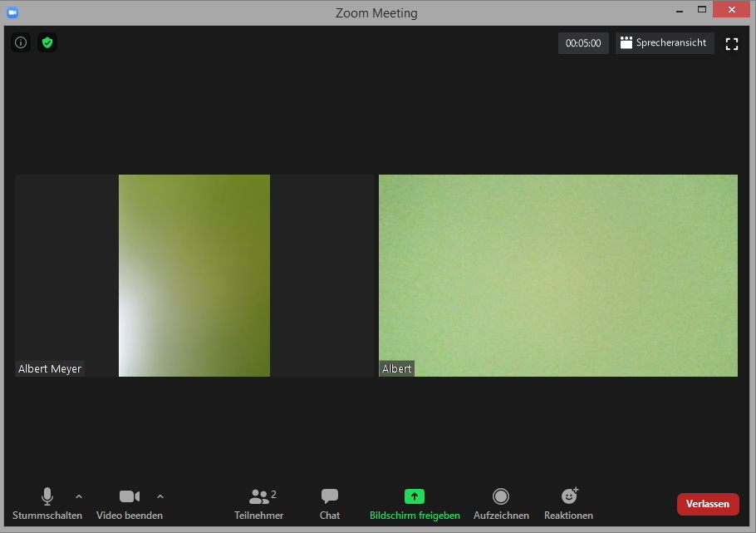Minimize the Zoom Meeting window
Image resolution: width=756 pixels, height=533 pixels.
pos(680,10)
